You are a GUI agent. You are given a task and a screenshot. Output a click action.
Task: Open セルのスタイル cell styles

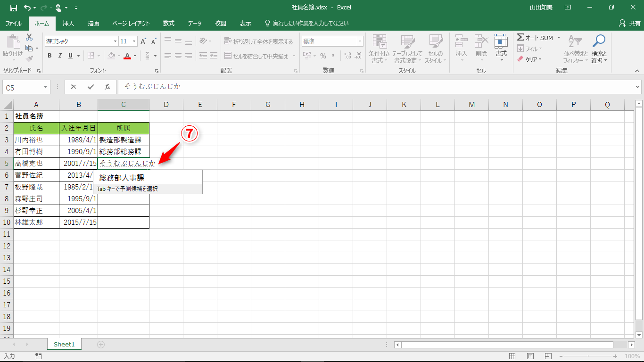(x=436, y=49)
